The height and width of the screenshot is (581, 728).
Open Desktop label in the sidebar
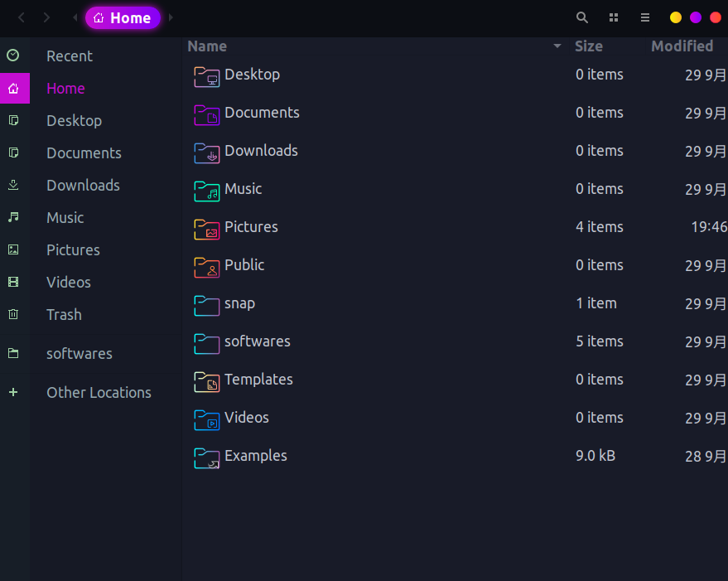click(74, 121)
